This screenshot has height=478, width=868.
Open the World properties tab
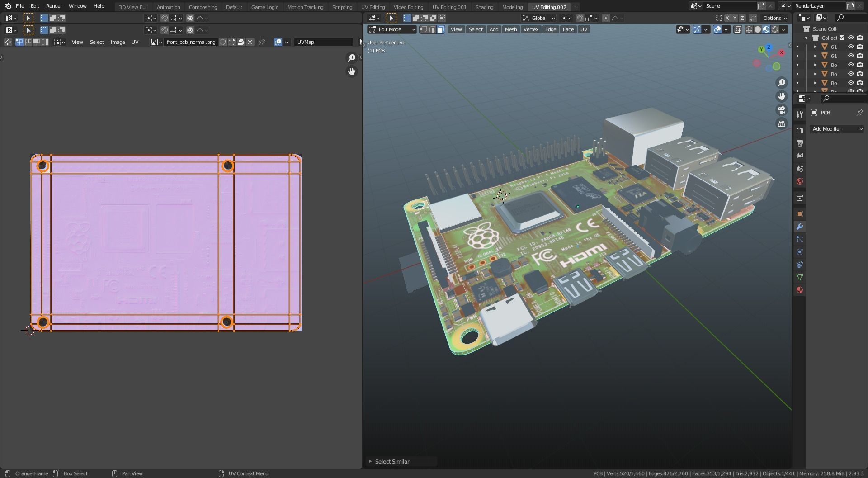click(800, 181)
